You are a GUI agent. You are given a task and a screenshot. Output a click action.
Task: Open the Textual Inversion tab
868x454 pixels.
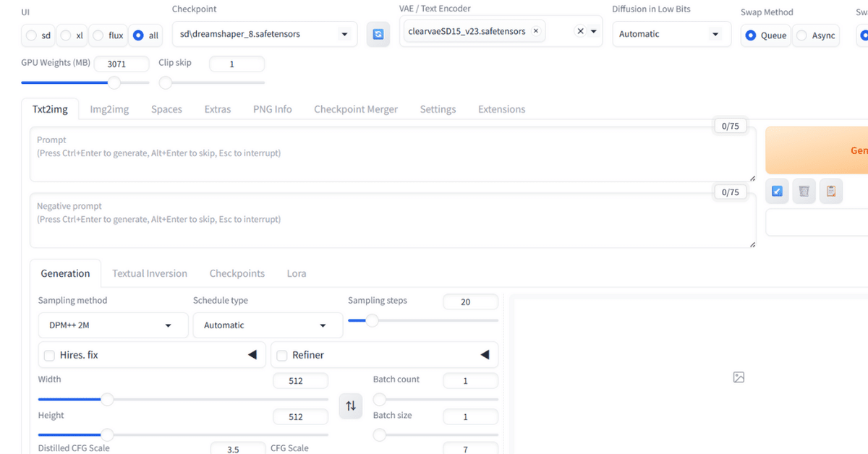tap(150, 273)
